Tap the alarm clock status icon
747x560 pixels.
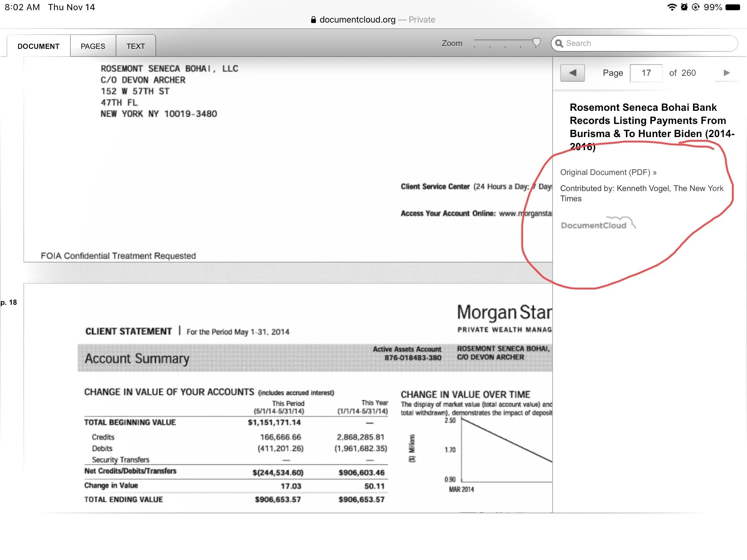pyautogui.click(x=684, y=7)
